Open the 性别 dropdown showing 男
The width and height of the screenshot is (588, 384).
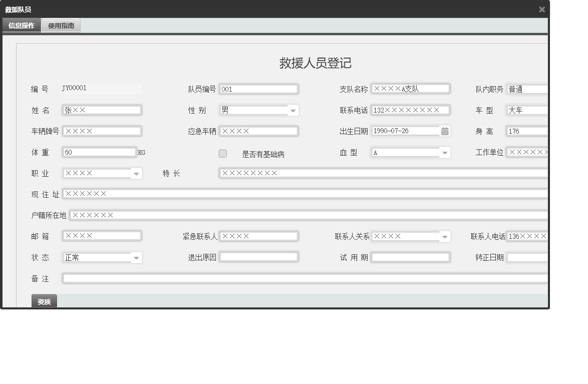(293, 110)
